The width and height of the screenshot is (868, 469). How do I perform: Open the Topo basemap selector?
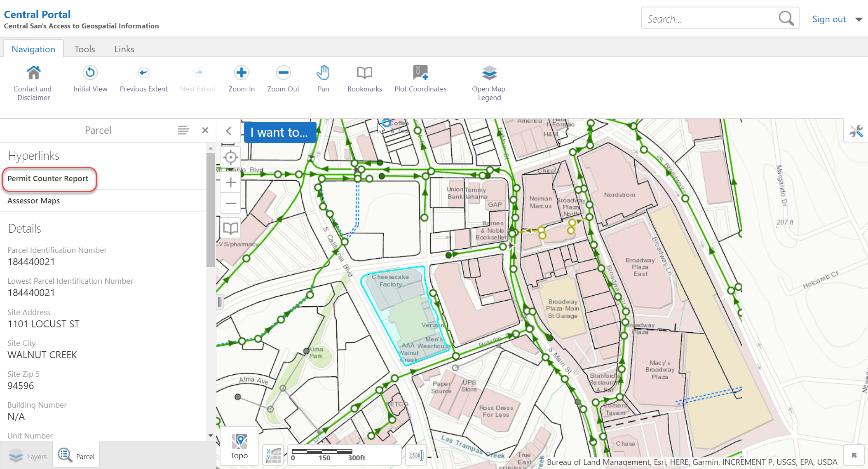(x=239, y=446)
